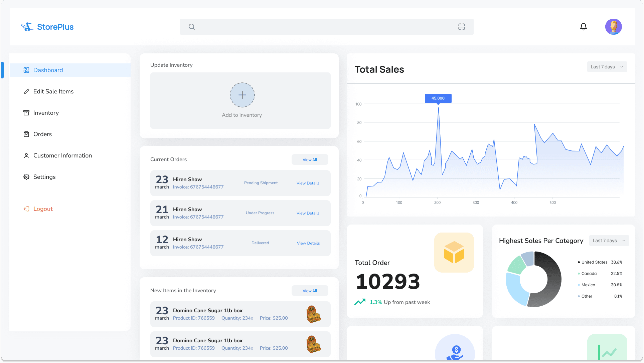Open the Inventory section

coord(46,113)
